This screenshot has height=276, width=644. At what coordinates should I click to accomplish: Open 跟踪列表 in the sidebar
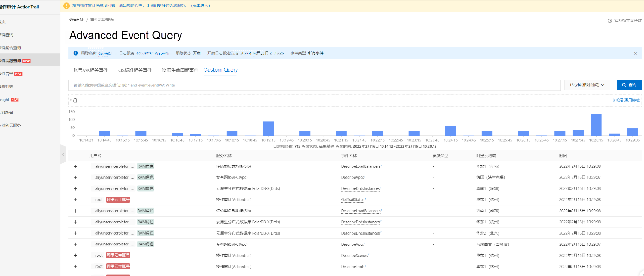[x=7, y=86]
